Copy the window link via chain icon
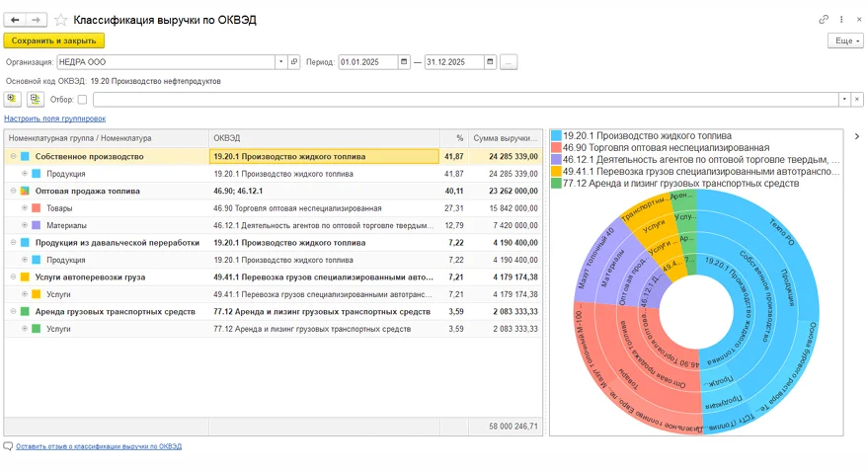This screenshot has height=472, width=868. click(x=824, y=20)
